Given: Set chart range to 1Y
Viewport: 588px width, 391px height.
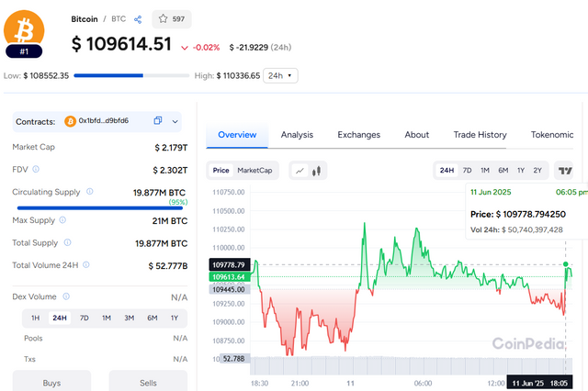Looking at the screenshot, I should pyautogui.click(x=521, y=171).
